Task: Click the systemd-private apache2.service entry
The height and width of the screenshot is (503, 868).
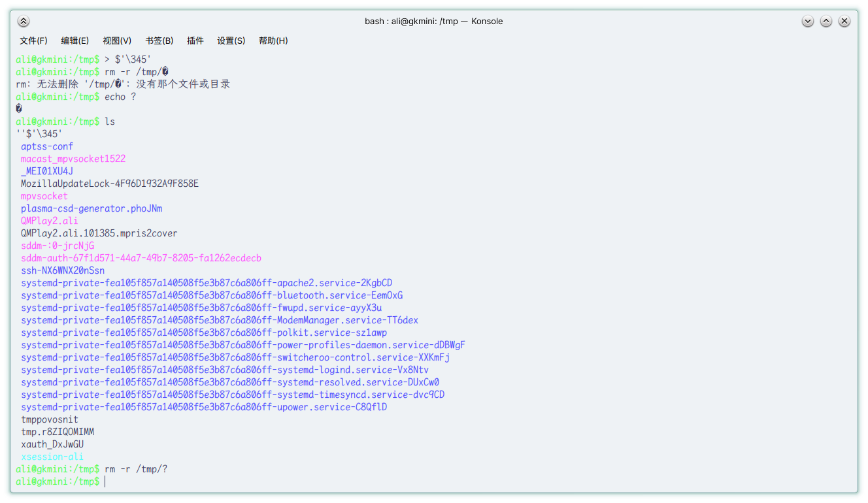Action: (207, 283)
